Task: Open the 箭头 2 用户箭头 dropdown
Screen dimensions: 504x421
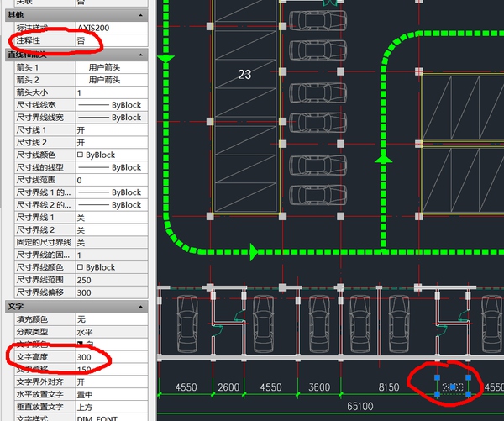Action: (109, 79)
